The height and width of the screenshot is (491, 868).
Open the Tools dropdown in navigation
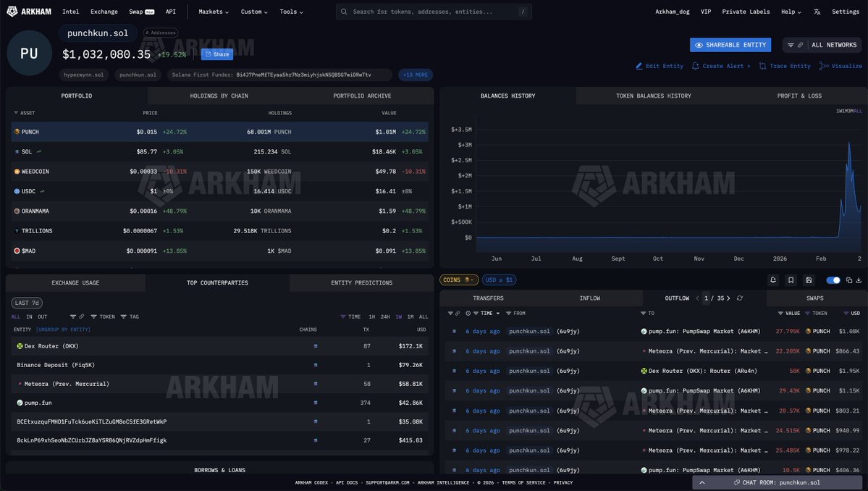click(x=291, y=12)
